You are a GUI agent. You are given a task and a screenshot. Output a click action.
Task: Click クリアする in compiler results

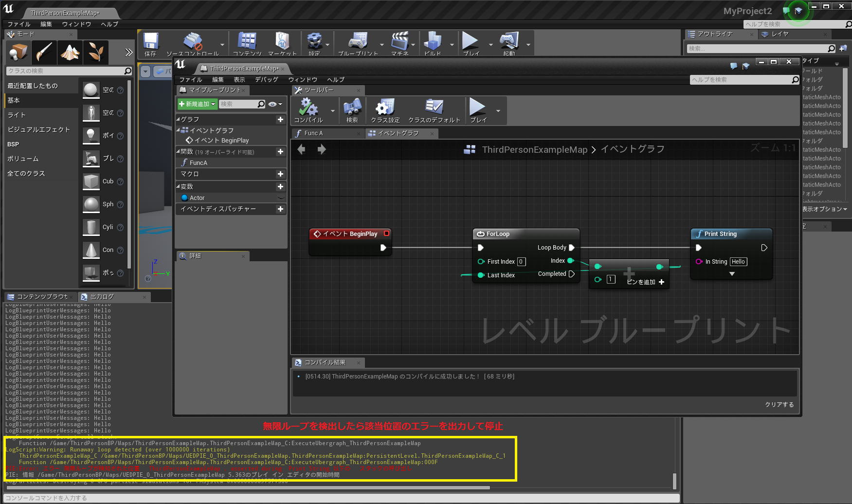[x=779, y=405]
